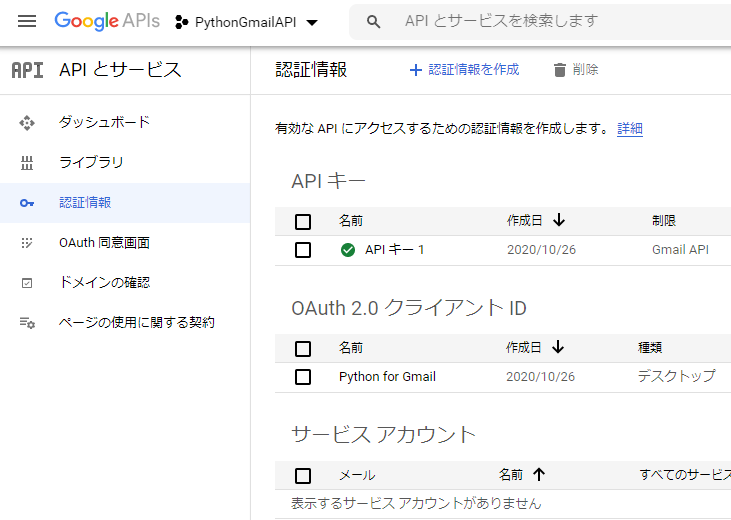The image size is (731, 520).
Task: Toggle the select-all checkbox in API キー table
Action: (303, 222)
